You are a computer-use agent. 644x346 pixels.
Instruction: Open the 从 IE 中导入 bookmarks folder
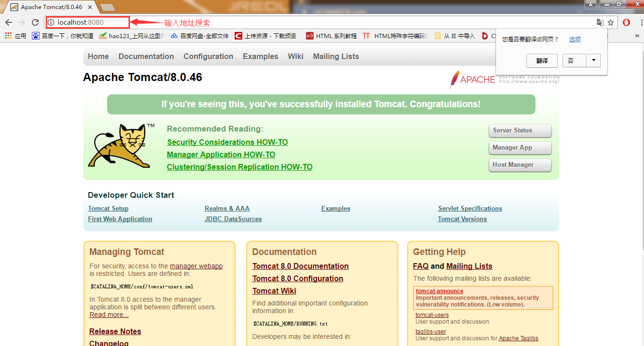455,36
